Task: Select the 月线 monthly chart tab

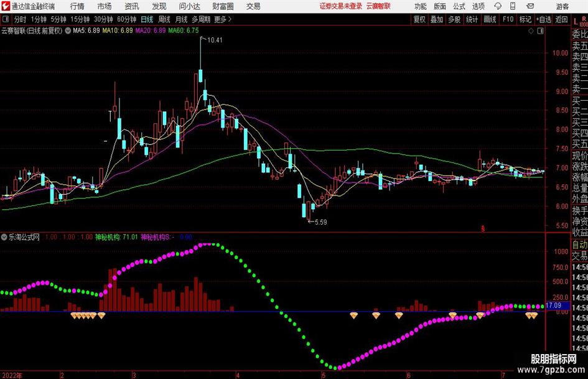Action: tap(182, 19)
